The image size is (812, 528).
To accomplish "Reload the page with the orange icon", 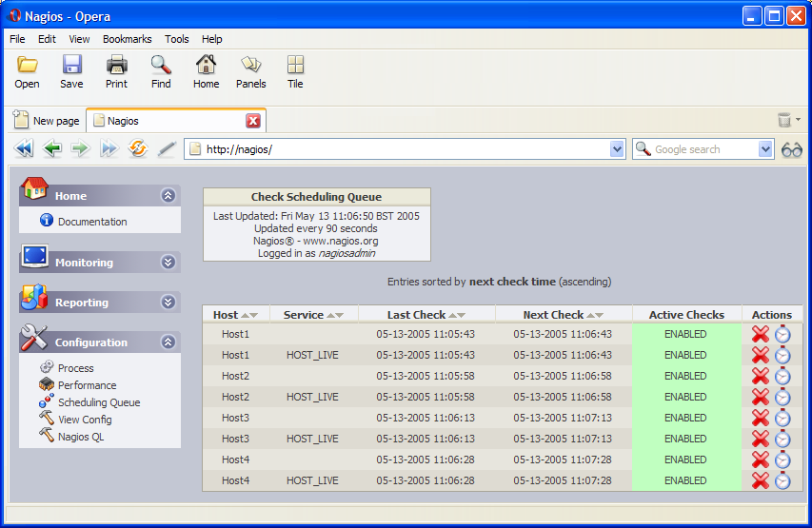I will [138, 148].
